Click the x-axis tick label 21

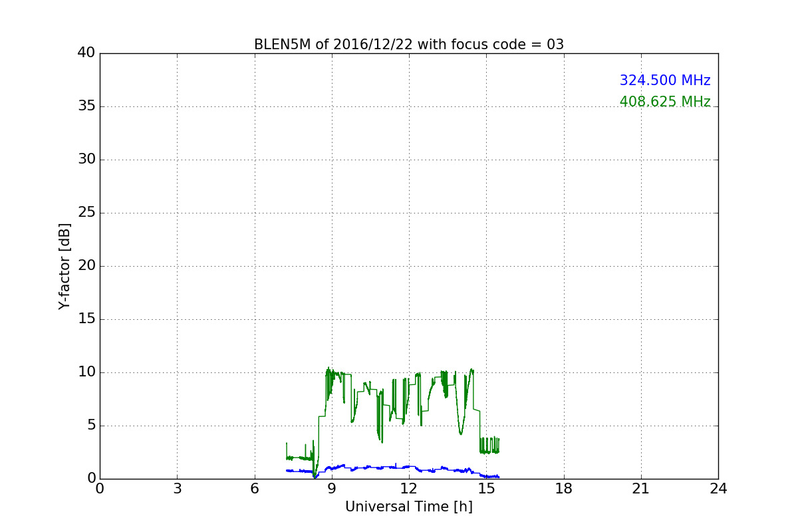click(x=641, y=489)
